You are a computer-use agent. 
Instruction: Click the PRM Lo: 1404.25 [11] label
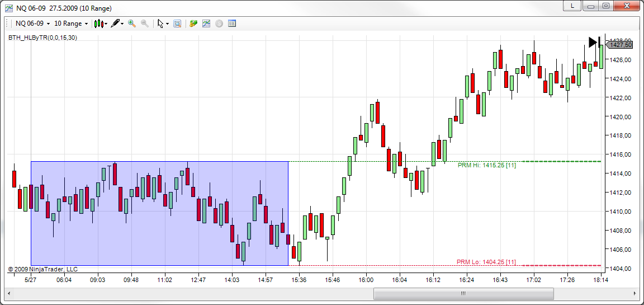click(486, 262)
